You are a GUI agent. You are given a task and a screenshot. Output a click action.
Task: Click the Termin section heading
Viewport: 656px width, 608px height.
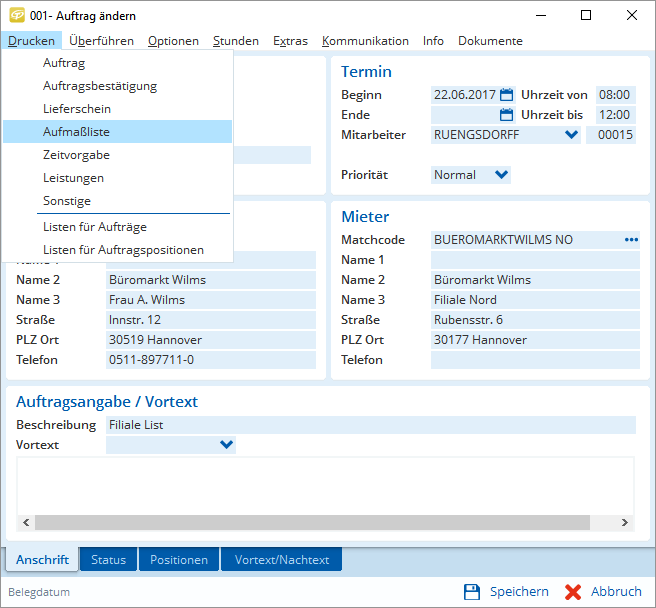pyautogui.click(x=366, y=72)
